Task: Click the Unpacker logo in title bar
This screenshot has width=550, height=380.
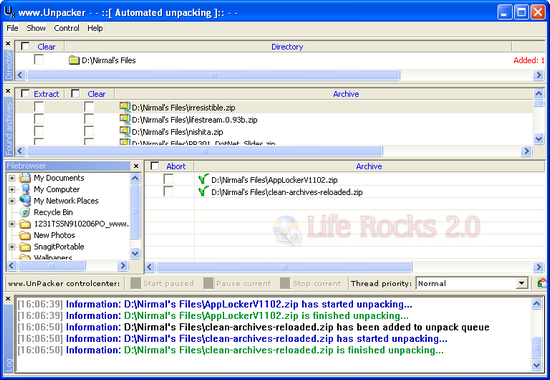Action: click(x=9, y=12)
